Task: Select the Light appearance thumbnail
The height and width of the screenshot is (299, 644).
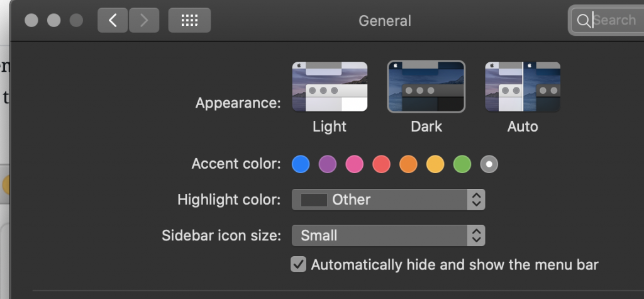Action: click(x=330, y=87)
